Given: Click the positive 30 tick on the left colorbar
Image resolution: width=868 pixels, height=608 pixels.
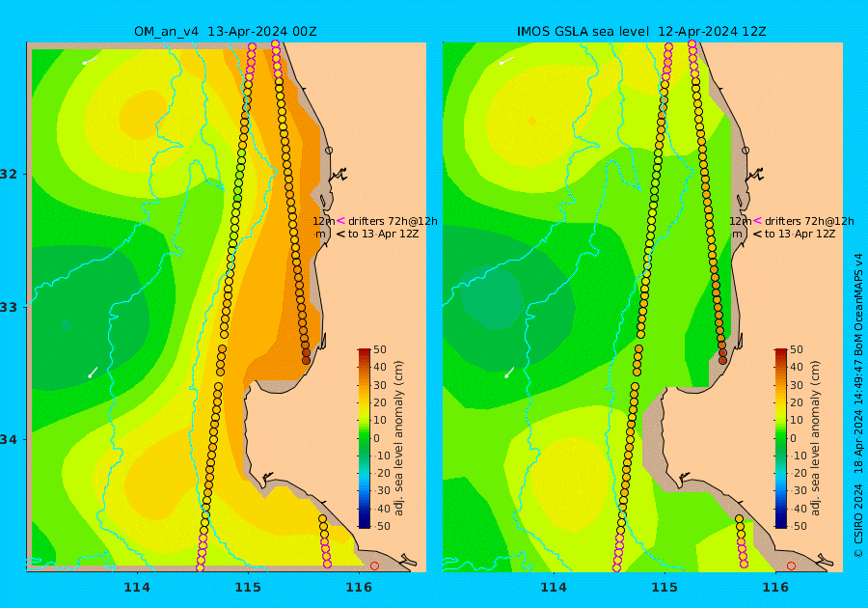Looking at the screenshot, I should [380, 385].
